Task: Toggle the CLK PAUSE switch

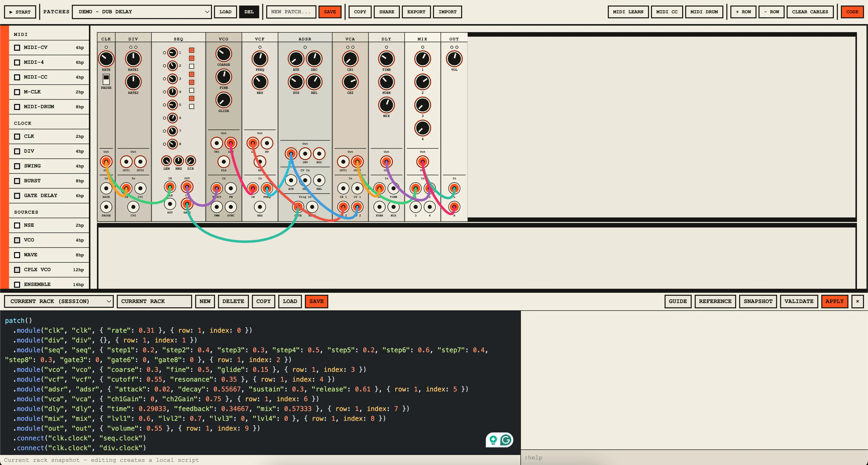Action: coord(106,79)
